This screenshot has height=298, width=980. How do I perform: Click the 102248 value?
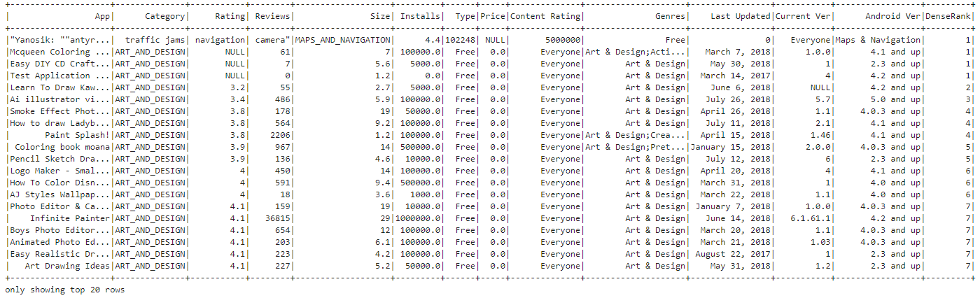461,40
